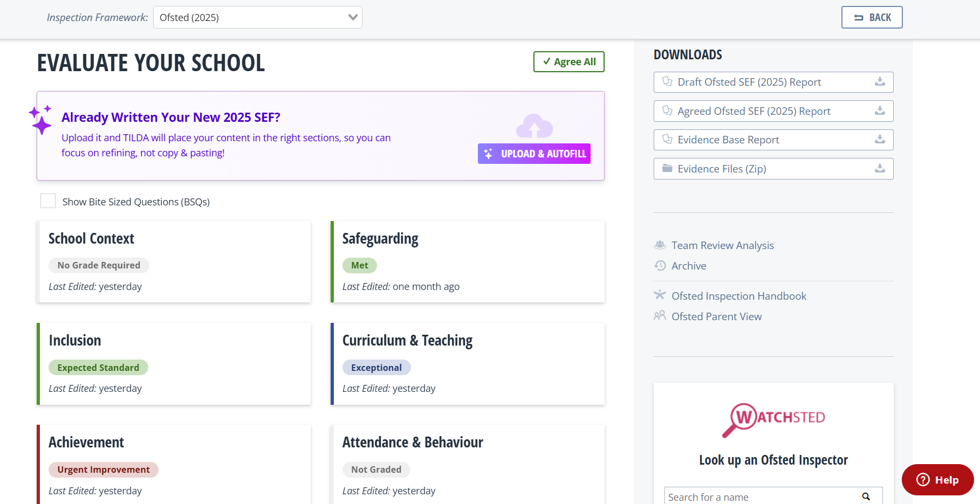Select the Urgent Improvement grade badge under Achievement
Viewport: 980px width, 504px height.
(104, 470)
